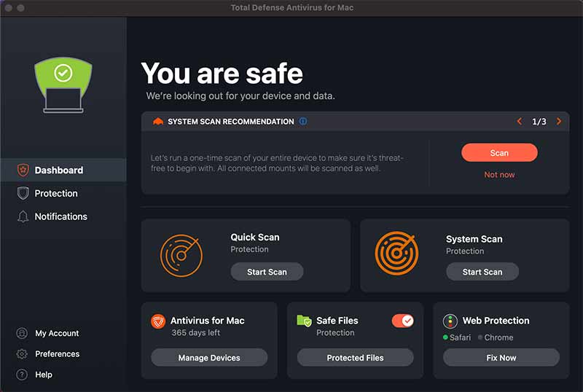This screenshot has height=392, width=583.
Task: Start Scan under System Scan
Action: pyautogui.click(x=482, y=272)
